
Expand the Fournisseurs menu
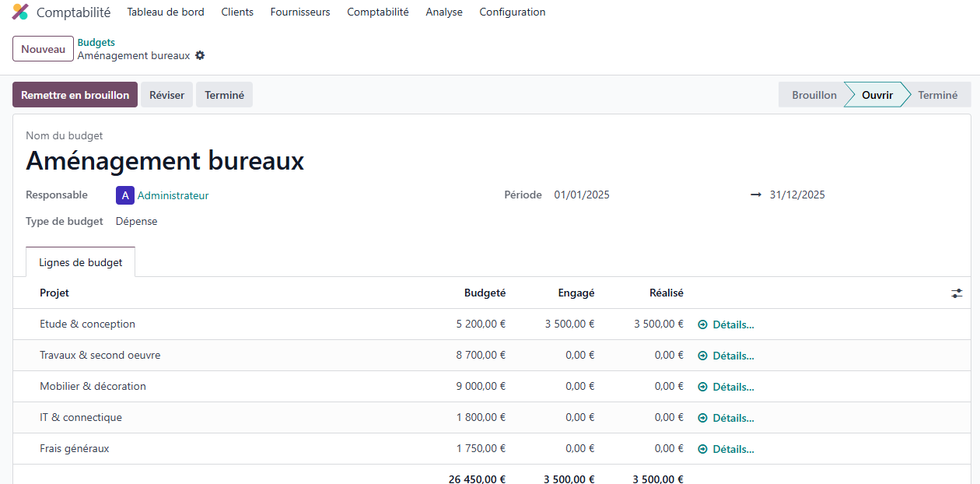300,12
